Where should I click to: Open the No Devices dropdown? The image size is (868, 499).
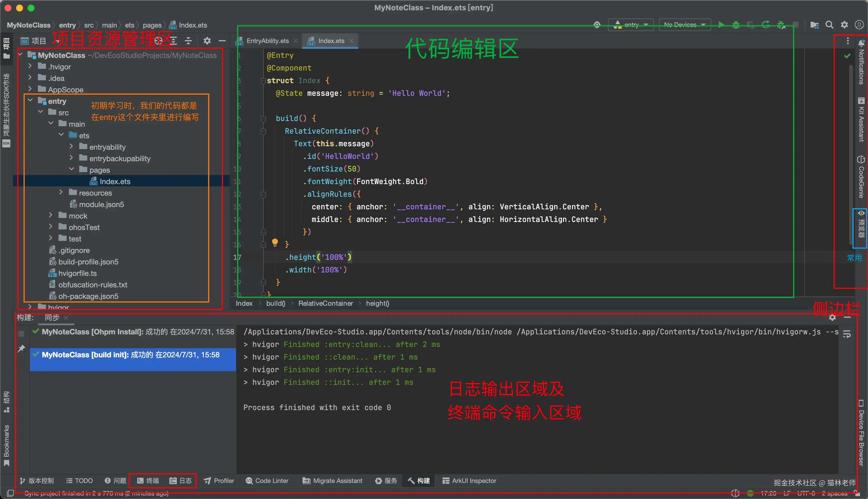pyautogui.click(x=684, y=25)
